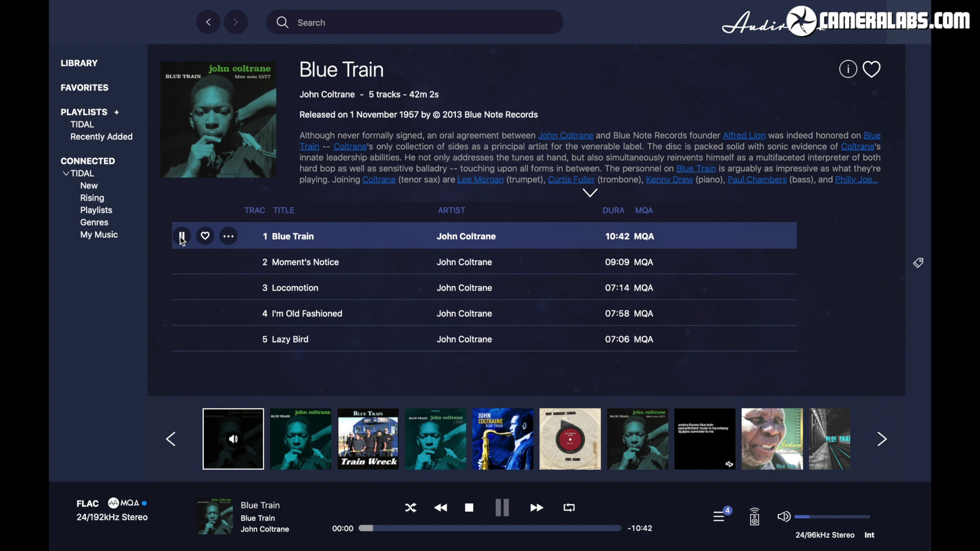Click the album info icon
Image resolution: width=980 pixels, height=551 pixels.
tap(848, 69)
